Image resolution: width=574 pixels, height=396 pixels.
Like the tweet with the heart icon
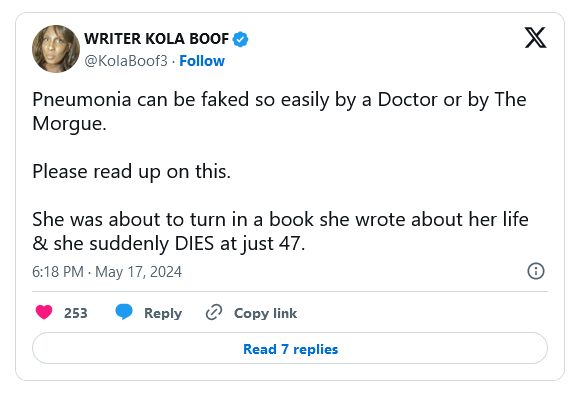point(44,313)
